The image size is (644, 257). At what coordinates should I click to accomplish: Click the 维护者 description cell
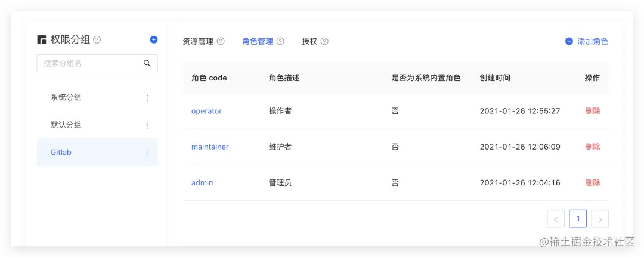tap(280, 147)
